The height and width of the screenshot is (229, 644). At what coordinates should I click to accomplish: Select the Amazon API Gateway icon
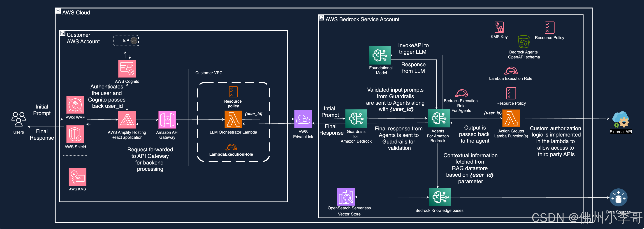[167, 120]
